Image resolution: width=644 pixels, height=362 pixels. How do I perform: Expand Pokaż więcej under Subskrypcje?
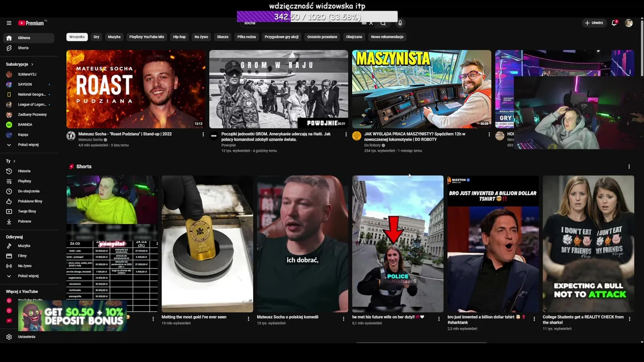point(29,145)
